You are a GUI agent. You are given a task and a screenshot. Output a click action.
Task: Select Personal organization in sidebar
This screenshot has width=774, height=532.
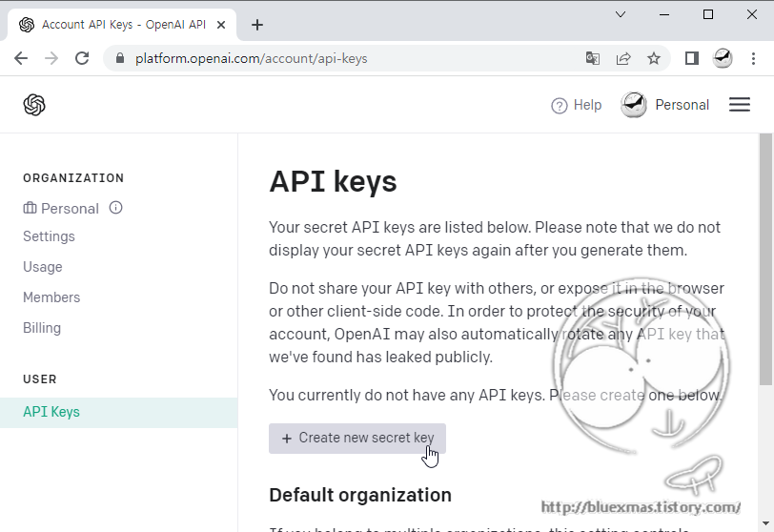tap(61, 208)
